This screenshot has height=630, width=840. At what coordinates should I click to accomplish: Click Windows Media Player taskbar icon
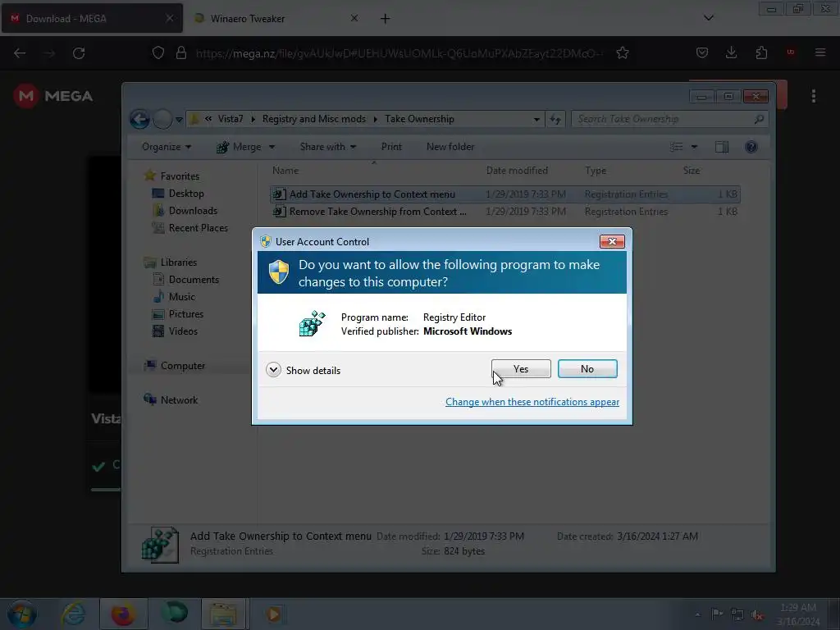(x=274, y=614)
